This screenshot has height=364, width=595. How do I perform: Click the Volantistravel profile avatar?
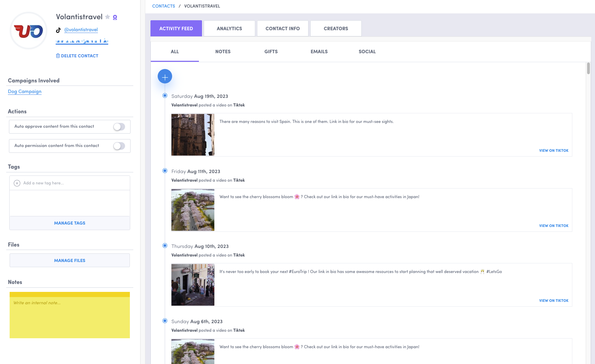(x=29, y=31)
